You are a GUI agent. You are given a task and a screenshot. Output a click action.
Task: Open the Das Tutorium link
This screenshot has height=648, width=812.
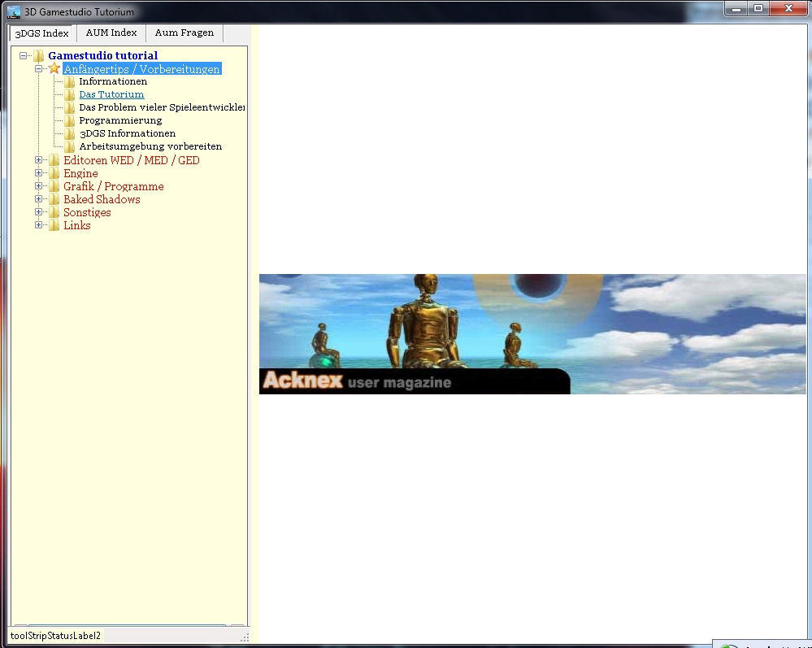coord(111,94)
